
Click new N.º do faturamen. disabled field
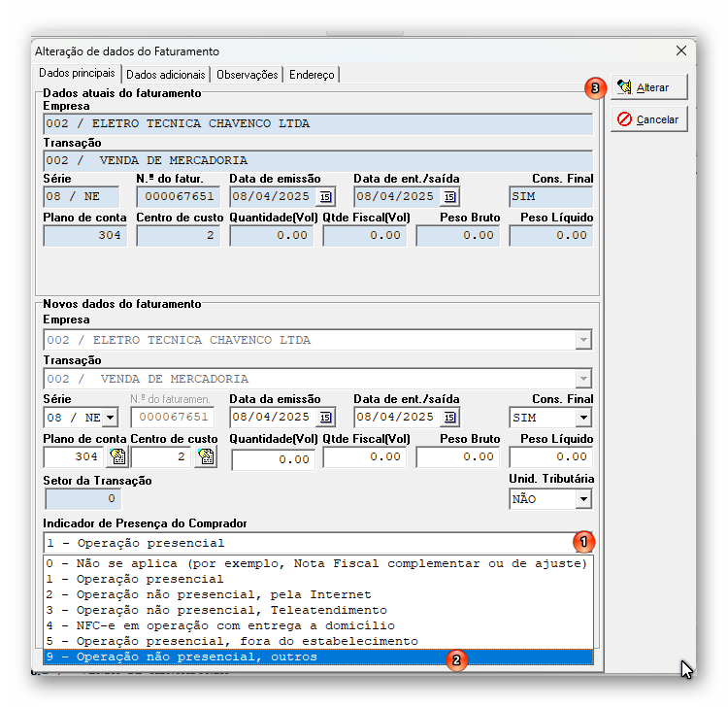click(172, 418)
